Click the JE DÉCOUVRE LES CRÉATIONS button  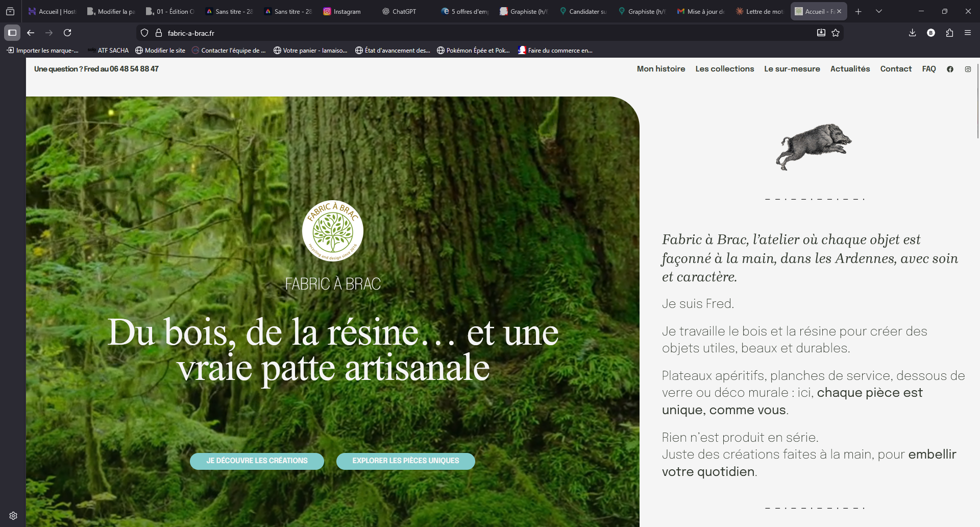point(257,461)
